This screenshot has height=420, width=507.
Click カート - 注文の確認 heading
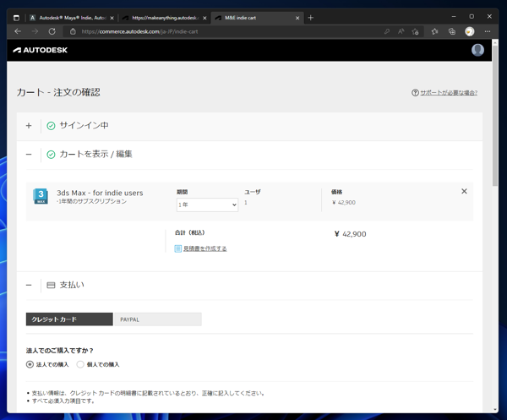pos(58,92)
